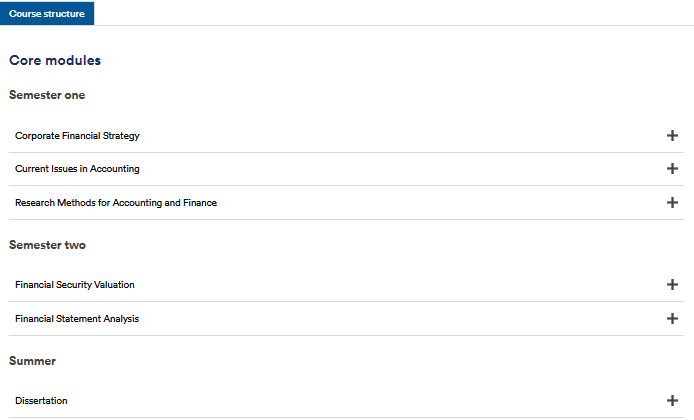
Task: Click blank middle area of the Dissertation row
Action: pyautogui.click(x=350, y=401)
